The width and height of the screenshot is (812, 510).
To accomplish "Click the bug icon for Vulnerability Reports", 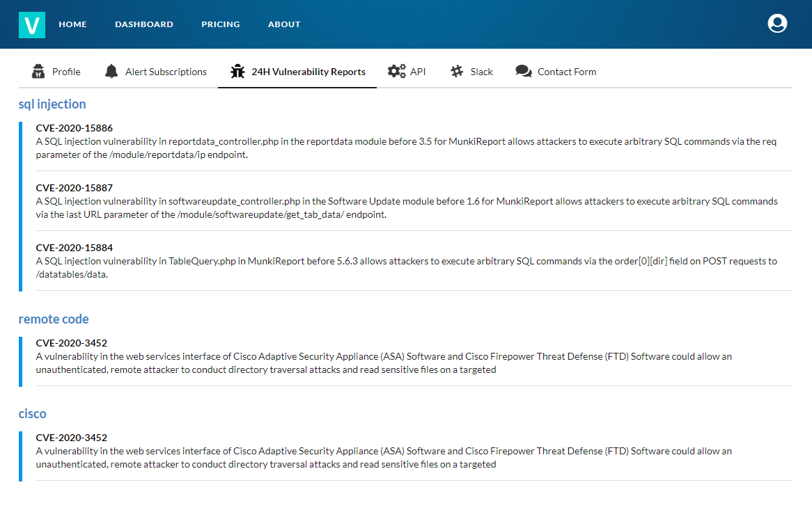I will 237,72.
